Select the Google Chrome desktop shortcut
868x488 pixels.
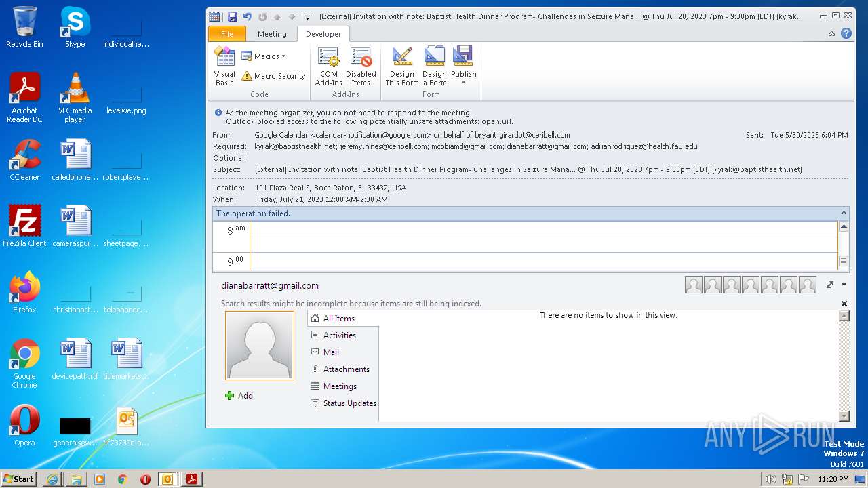pyautogui.click(x=24, y=364)
